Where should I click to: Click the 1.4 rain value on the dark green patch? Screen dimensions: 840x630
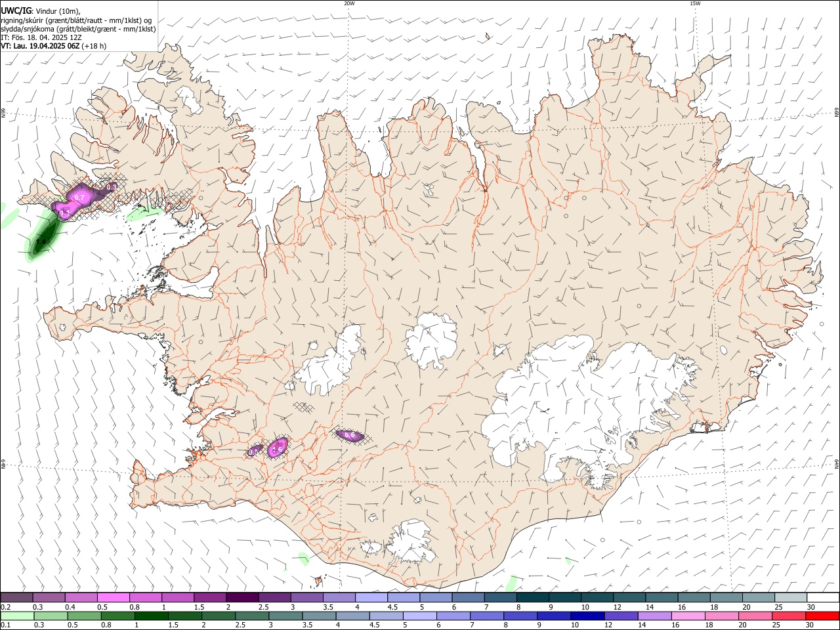point(41,242)
